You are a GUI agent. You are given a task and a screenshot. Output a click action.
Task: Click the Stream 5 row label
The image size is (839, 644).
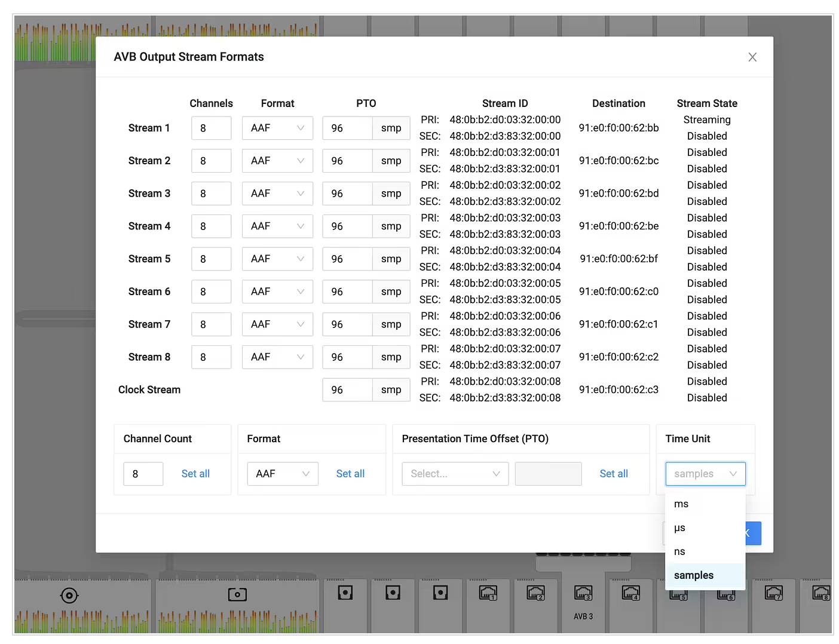pos(149,259)
